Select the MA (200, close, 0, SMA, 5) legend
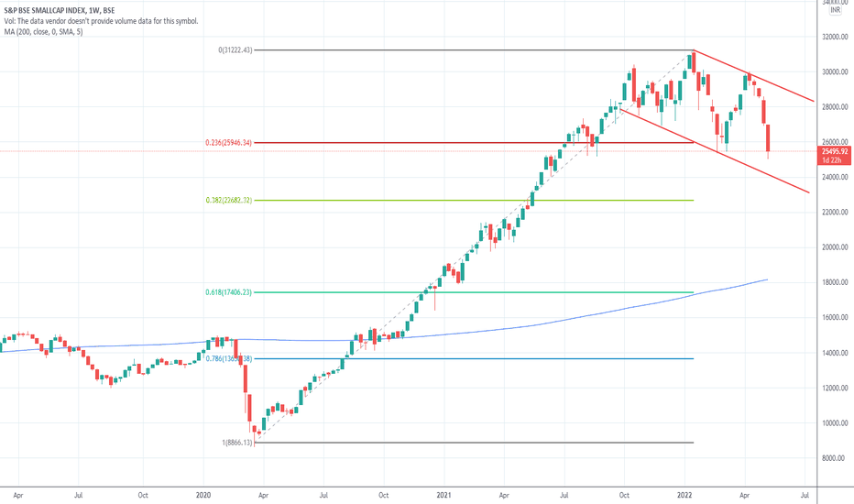 44,31
